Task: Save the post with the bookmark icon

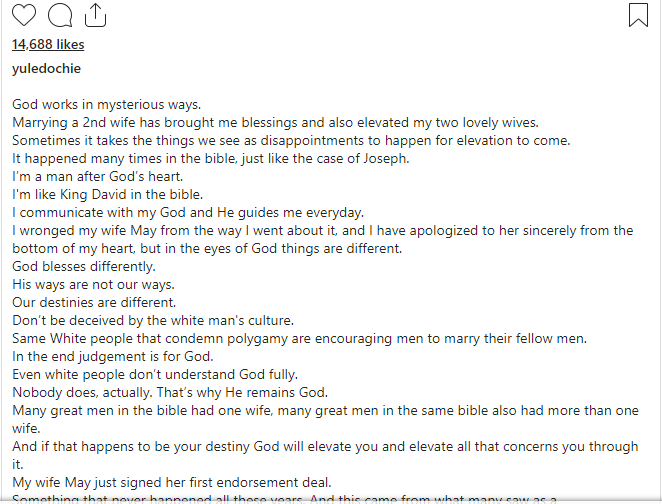Action: [x=638, y=15]
